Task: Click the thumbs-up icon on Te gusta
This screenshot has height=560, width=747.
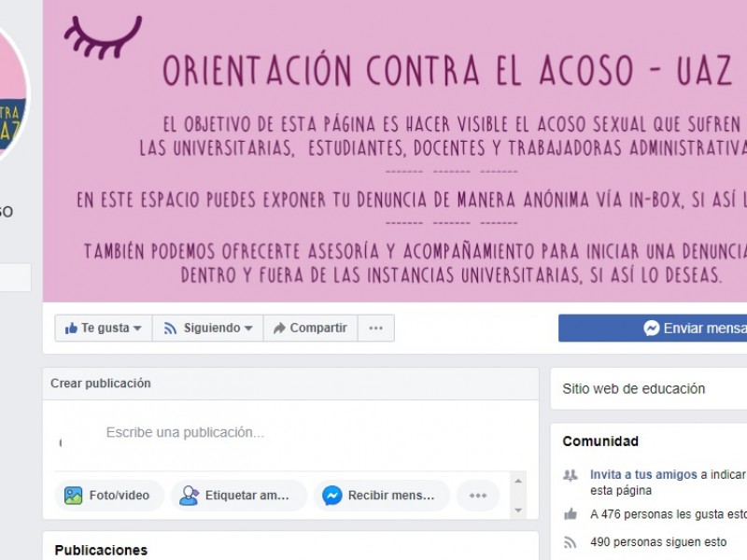Action: 71,329
